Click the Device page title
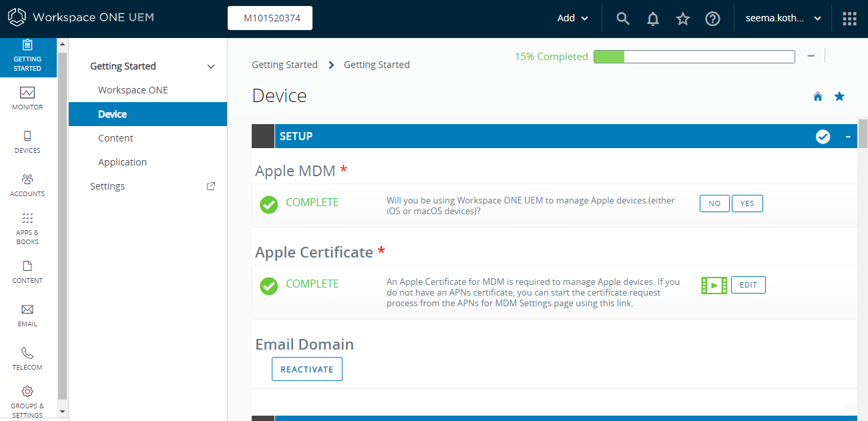Screen dimensions: 868x421 pos(279,95)
